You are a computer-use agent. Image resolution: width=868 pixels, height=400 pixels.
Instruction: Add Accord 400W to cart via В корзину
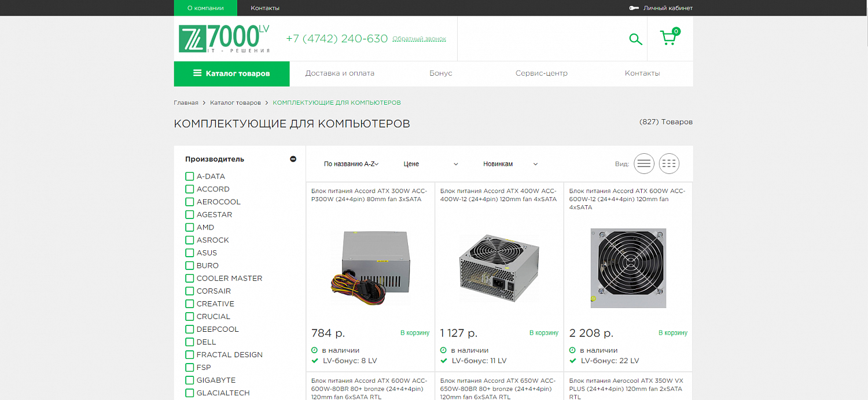544,333
